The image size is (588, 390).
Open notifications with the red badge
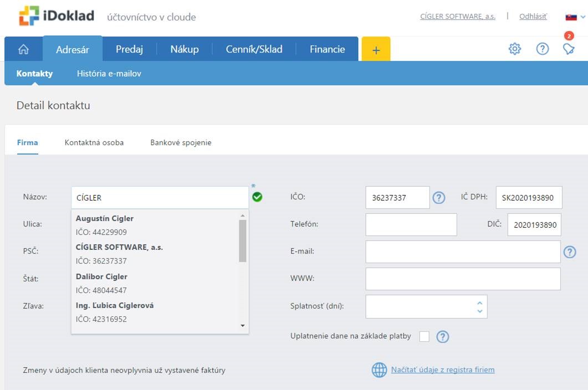pos(568,49)
